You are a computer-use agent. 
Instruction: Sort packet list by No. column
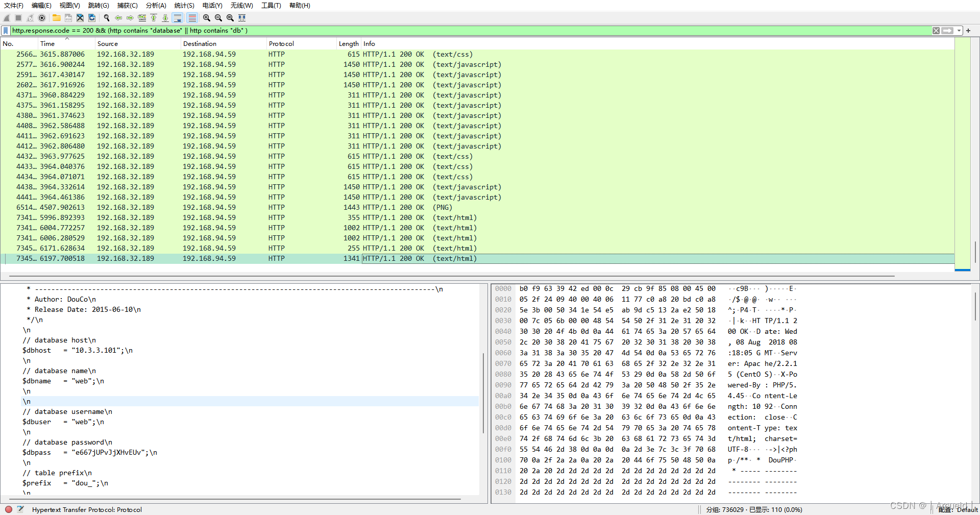(19, 44)
